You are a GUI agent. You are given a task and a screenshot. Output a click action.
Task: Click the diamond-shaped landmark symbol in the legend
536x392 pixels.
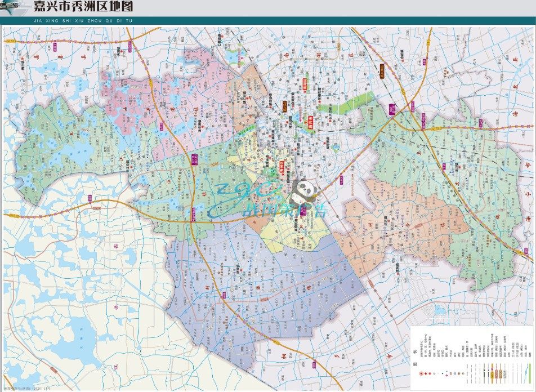[446, 375]
